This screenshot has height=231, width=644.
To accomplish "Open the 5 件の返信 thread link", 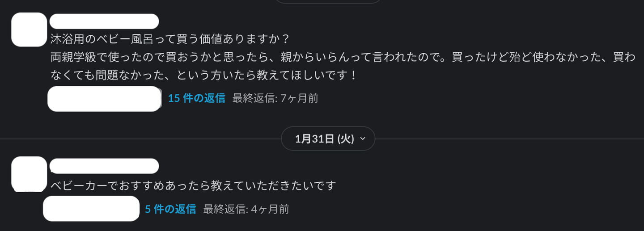I will pyautogui.click(x=170, y=209).
